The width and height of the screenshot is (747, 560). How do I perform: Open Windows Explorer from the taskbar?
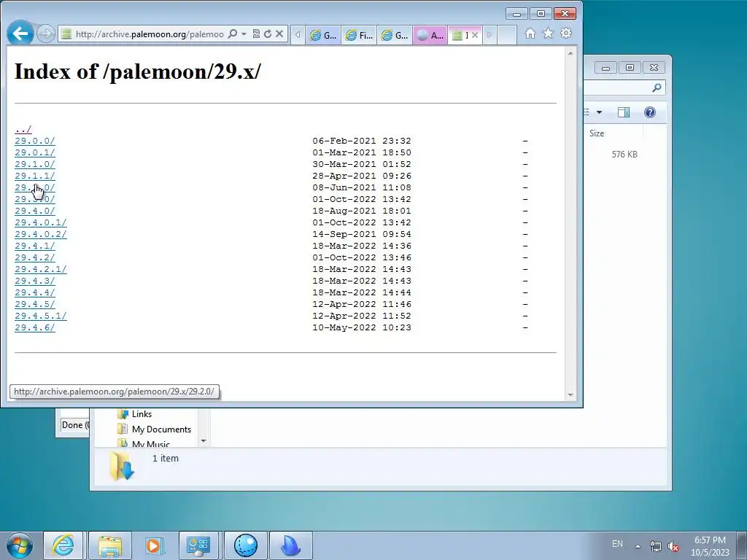coord(109,545)
